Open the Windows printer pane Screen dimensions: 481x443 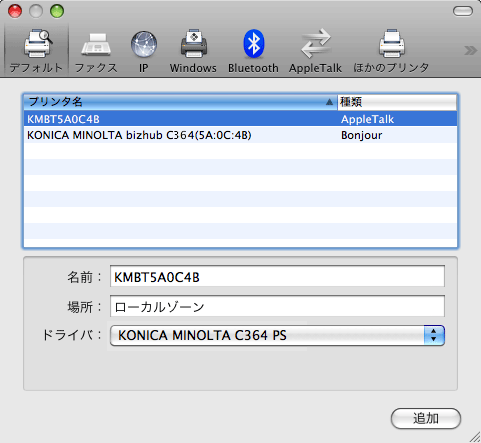pyautogui.click(x=193, y=52)
